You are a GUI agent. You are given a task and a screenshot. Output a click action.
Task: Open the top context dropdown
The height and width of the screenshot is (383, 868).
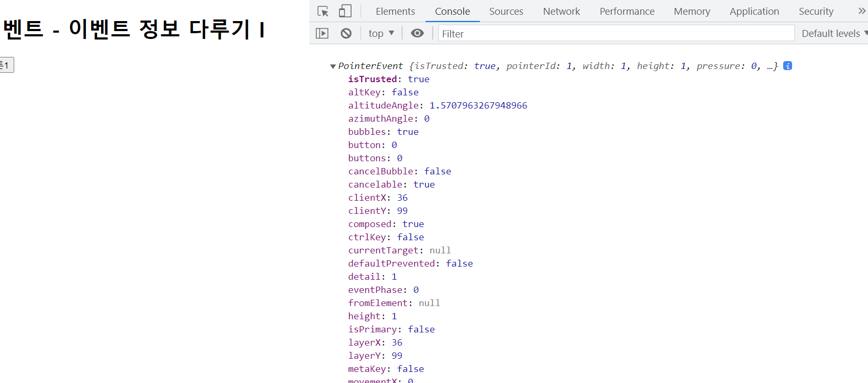click(381, 33)
